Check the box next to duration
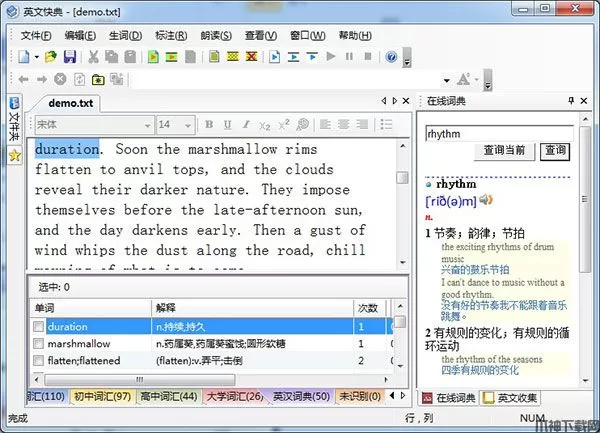The image size is (600, 433). [x=39, y=327]
